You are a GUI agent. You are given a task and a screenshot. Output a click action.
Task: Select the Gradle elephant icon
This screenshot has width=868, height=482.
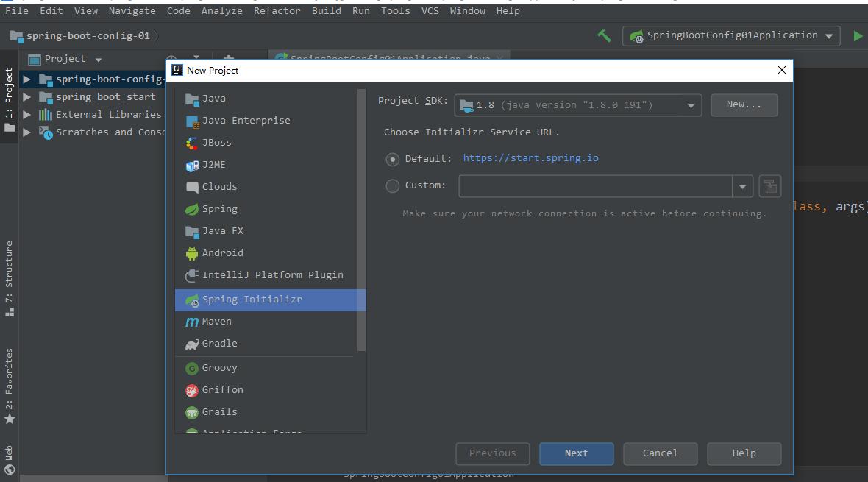tap(191, 344)
